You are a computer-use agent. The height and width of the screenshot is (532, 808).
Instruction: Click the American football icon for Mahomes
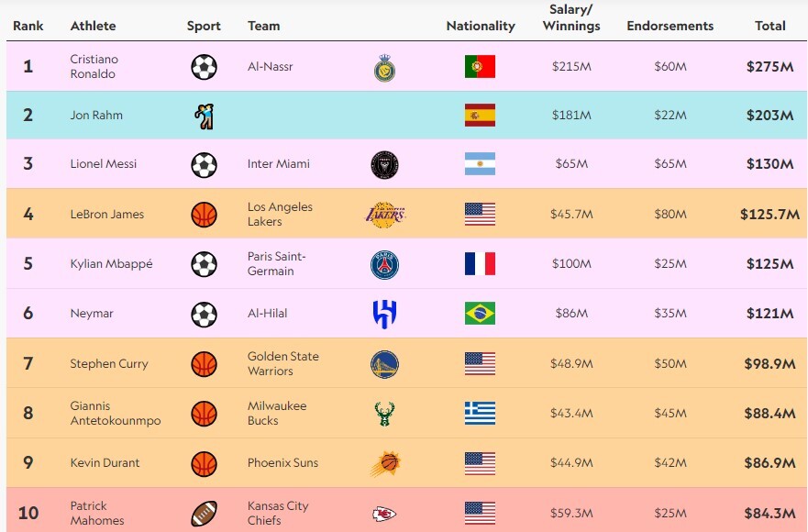(x=204, y=513)
